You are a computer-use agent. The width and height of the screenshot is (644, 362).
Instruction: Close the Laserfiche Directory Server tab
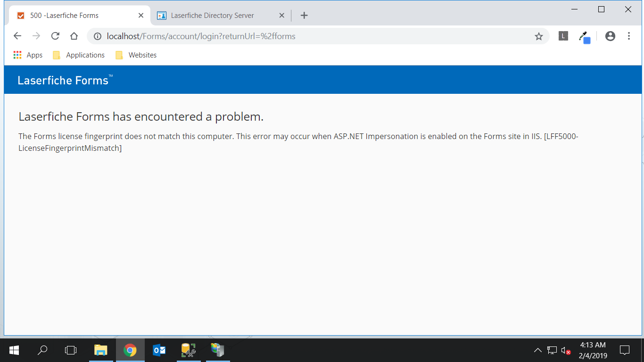(281, 16)
